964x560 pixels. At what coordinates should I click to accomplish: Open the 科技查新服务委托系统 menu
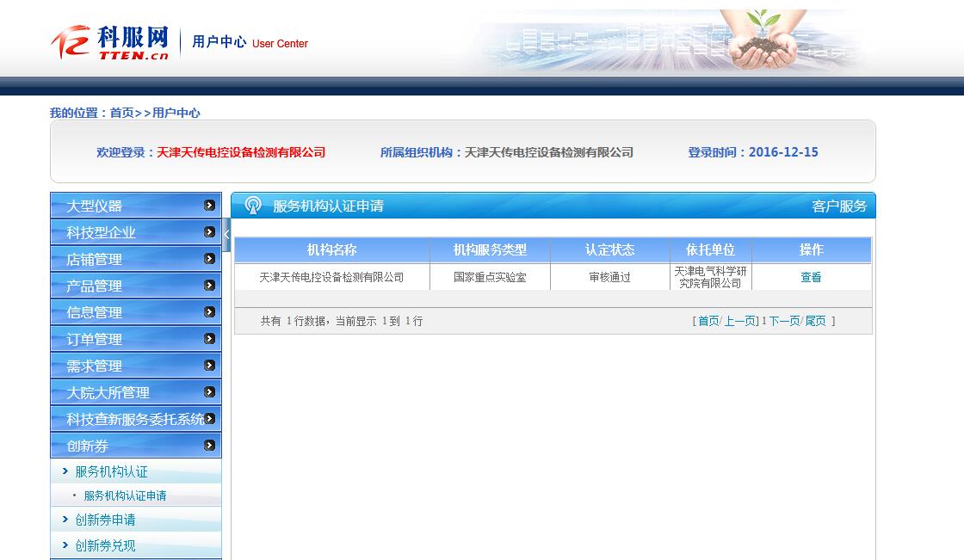[x=134, y=419]
